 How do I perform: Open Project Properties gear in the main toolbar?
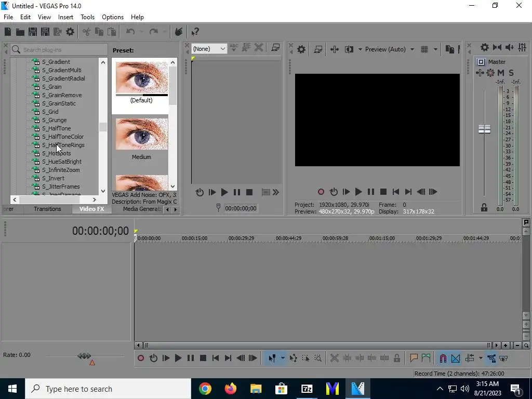pyautogui.click(x=70, y=32)
